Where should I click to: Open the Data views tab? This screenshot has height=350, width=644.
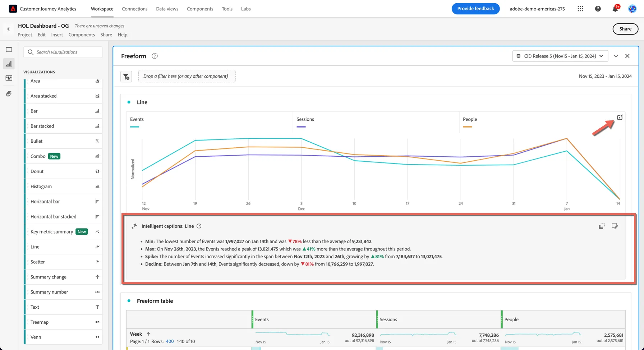[167, 9]
